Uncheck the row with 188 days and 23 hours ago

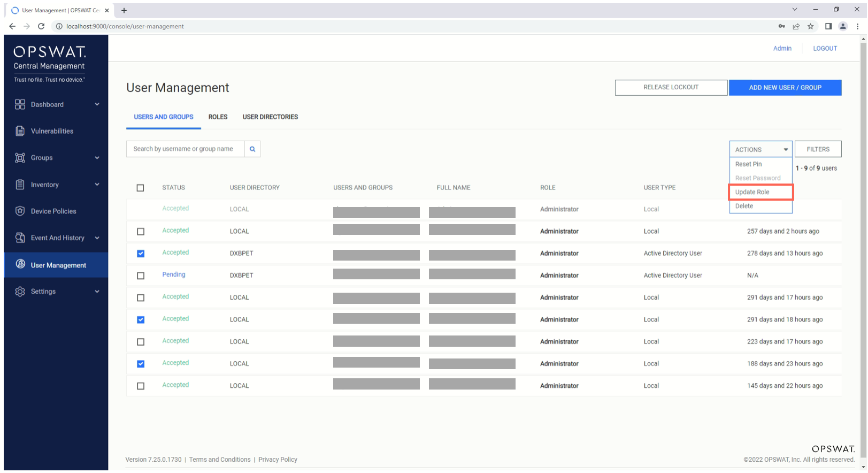click(141, 364)
